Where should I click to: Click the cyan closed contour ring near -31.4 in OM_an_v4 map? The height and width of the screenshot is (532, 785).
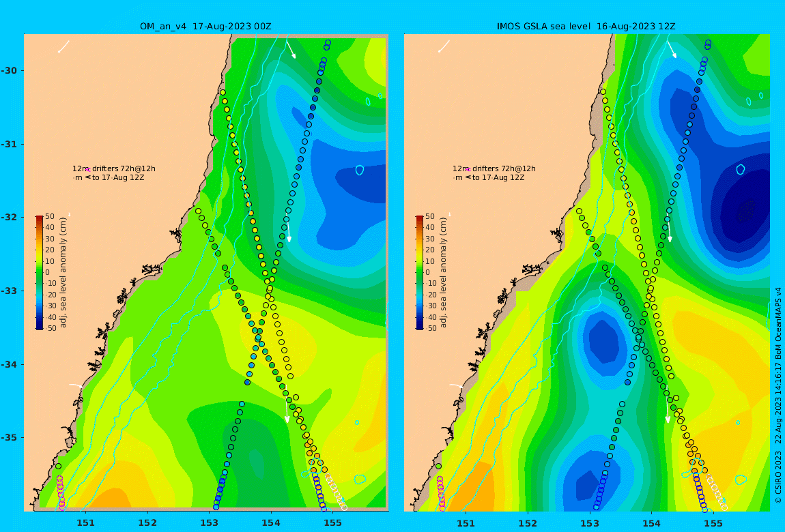(x=360, y=170)
